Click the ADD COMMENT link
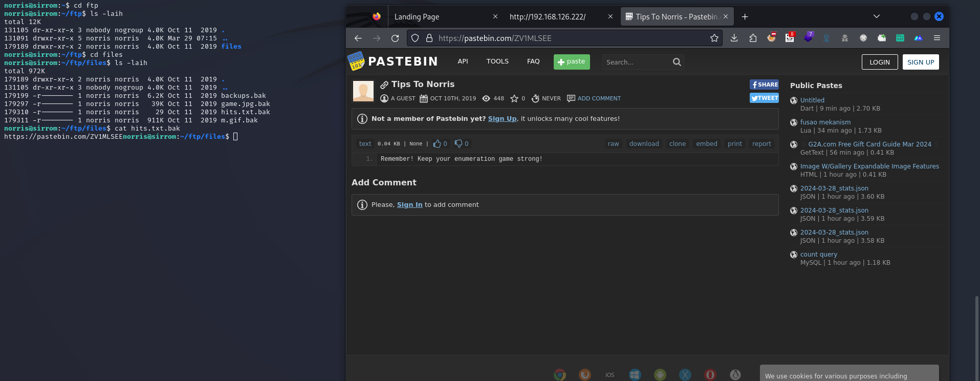The height and width of the screenshot is (381, 980). [x=599, y=98]
